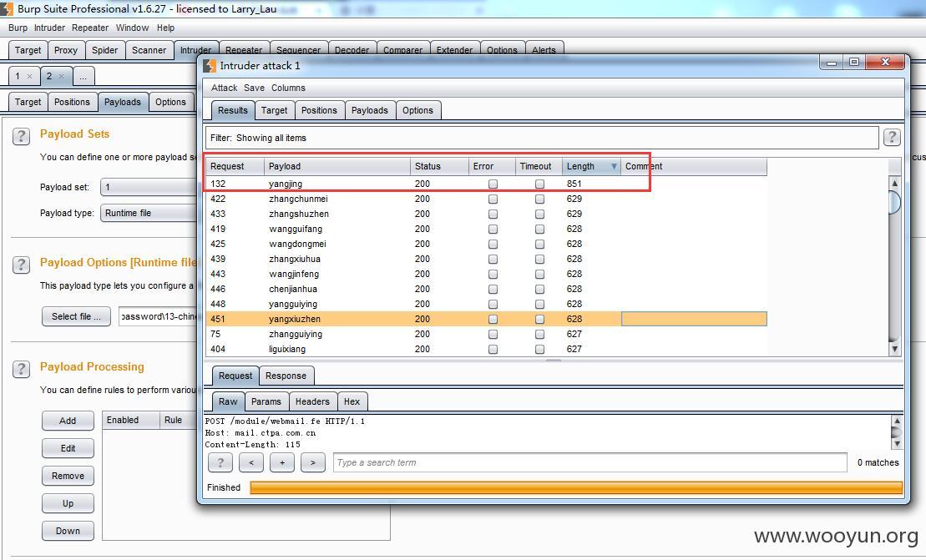Viewport: 926px width, 560px height.
Task: Open Payloads tab in attack window
Action: (370, 110)
